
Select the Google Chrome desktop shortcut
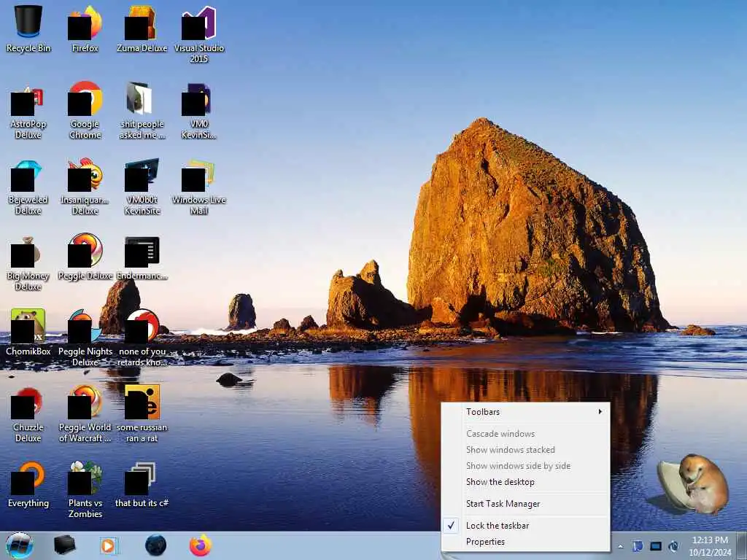85,111
